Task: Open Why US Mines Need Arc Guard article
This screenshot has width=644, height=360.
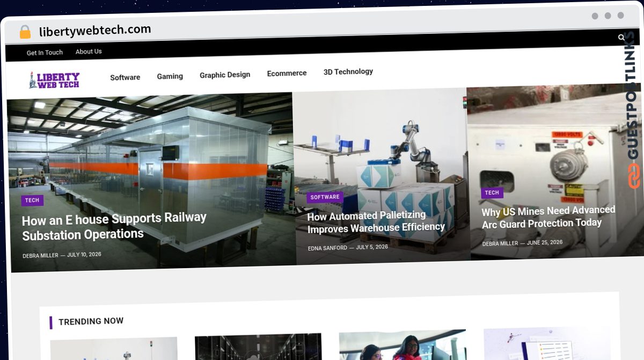Action: [x=548, y=217]
